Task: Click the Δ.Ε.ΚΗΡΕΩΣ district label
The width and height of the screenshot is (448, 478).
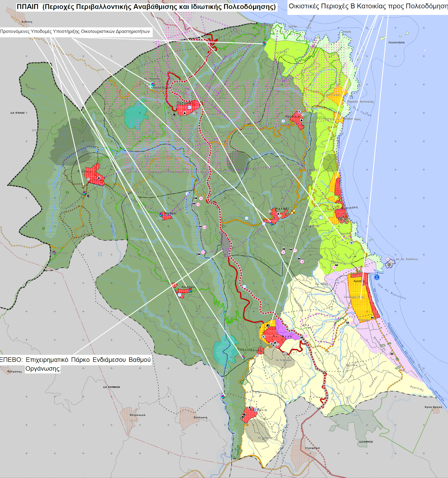Action: [366, 442]
